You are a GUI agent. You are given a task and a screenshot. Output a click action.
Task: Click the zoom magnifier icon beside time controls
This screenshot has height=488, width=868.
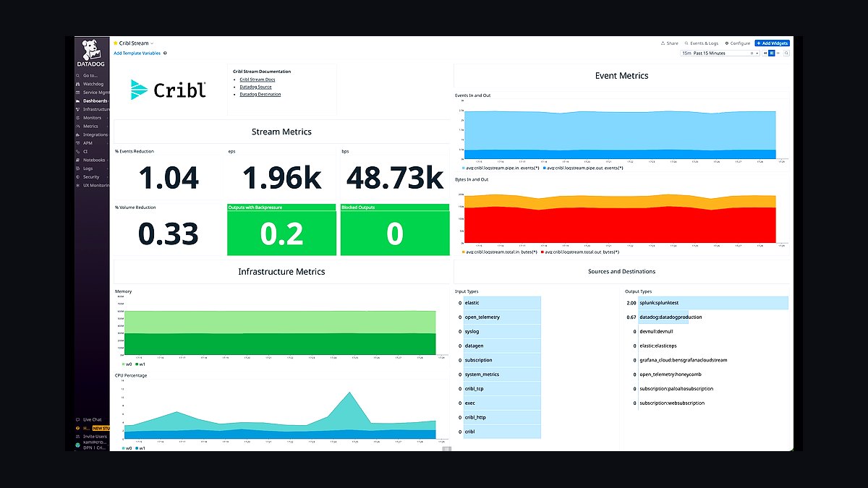click(787, 53)
